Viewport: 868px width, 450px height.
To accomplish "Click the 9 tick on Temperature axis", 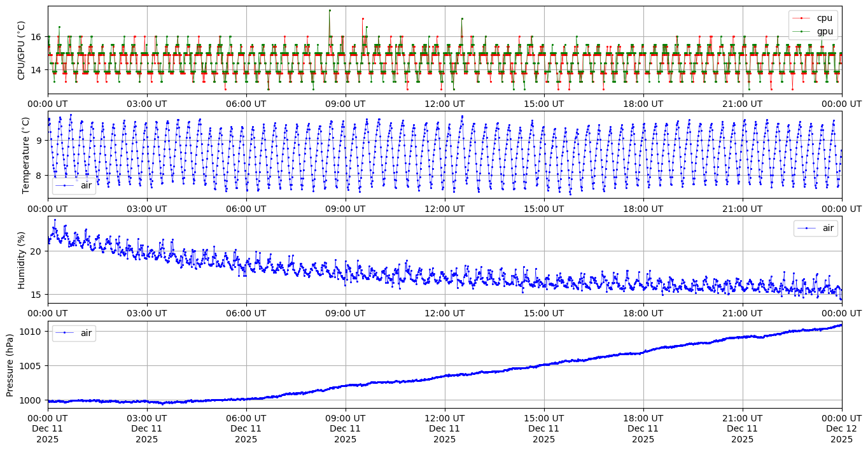I will click(x=39, y=140).
